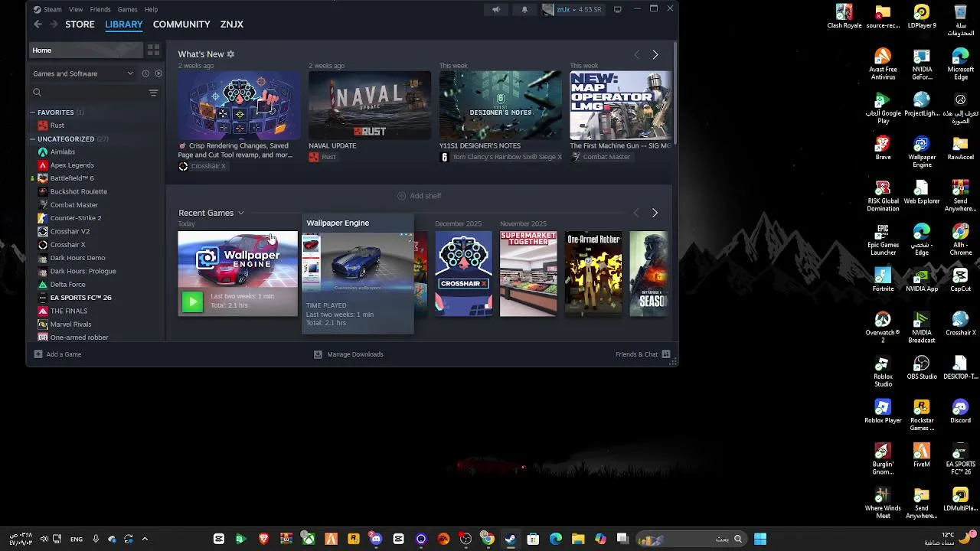Switch to the STORE tab
Screen dimensions: 980x551
point(80,24)
